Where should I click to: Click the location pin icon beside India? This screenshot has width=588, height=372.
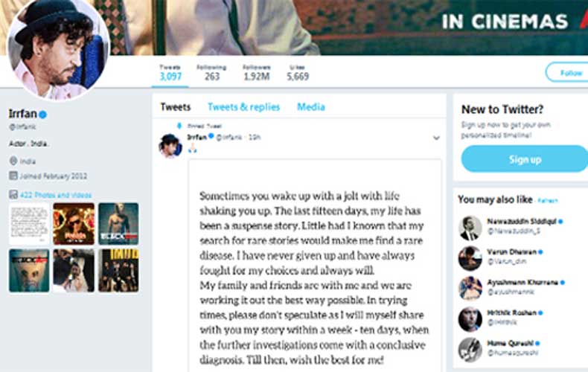[13, 161]
